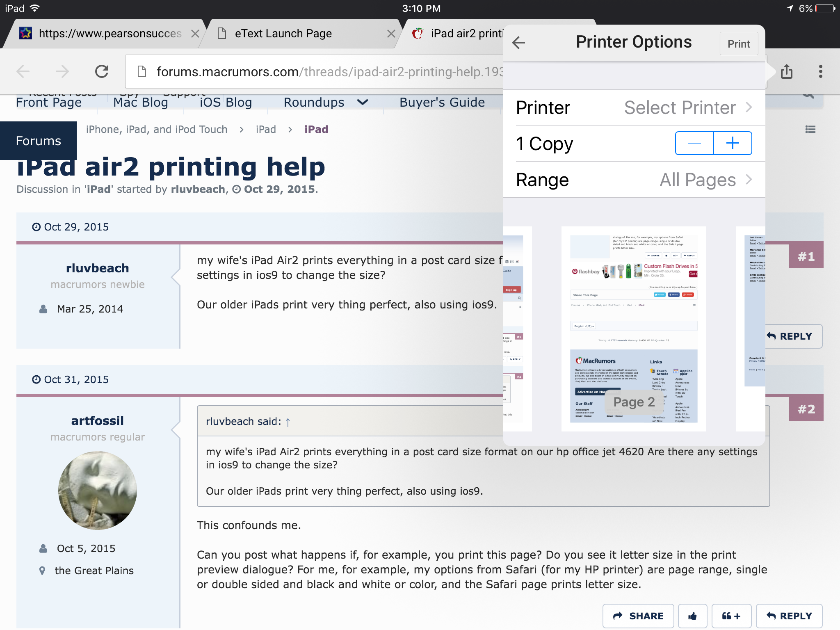Viewport: 840px width, 630px height.
Task: Click the SHARE button on post
Action: pyautogui.click(x=638, y=616)
